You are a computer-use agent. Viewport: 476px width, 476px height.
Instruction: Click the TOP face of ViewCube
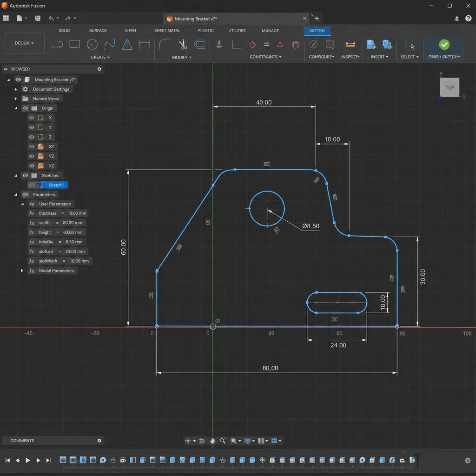coord(450,87)
